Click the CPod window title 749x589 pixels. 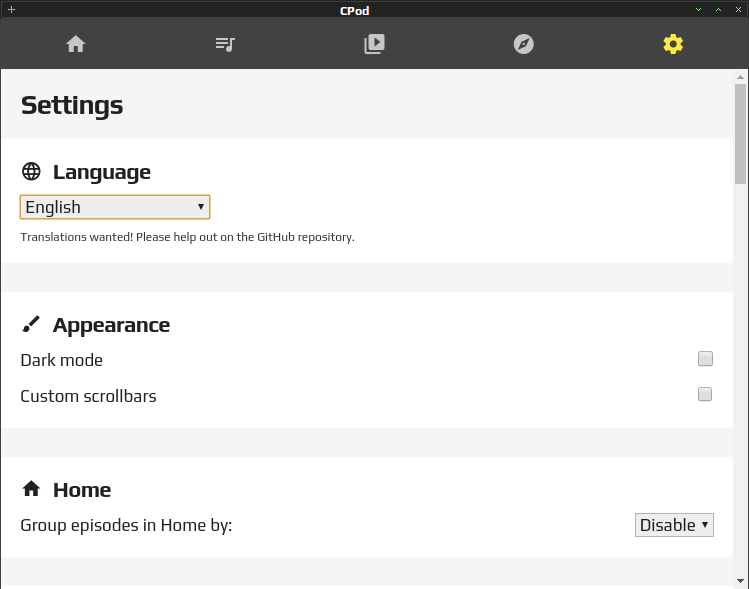click(x=354, y=11)
